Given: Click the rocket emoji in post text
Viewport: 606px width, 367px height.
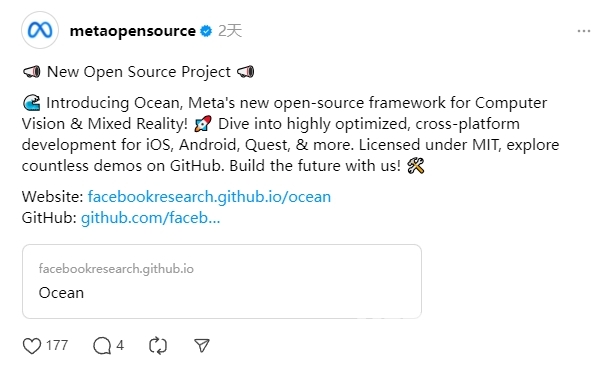Looking at the screenshot, I should pos(203,124).
